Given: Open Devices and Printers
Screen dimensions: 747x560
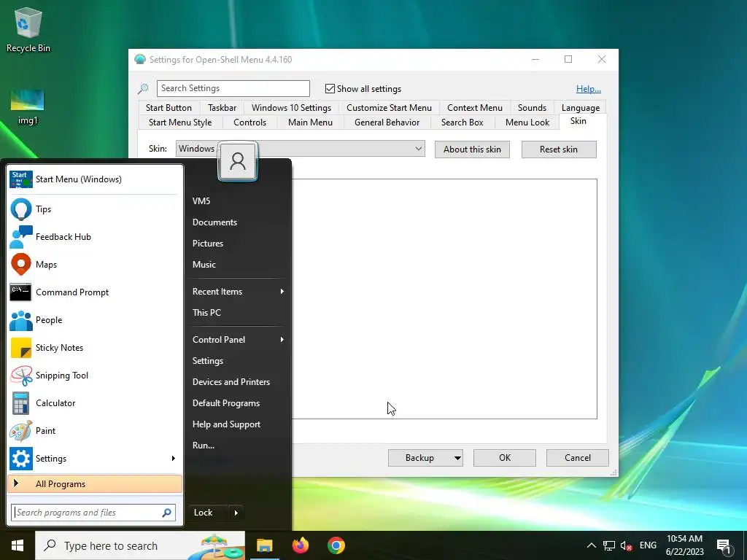Looking at the screenshot, I should click(x=239, y=382).
